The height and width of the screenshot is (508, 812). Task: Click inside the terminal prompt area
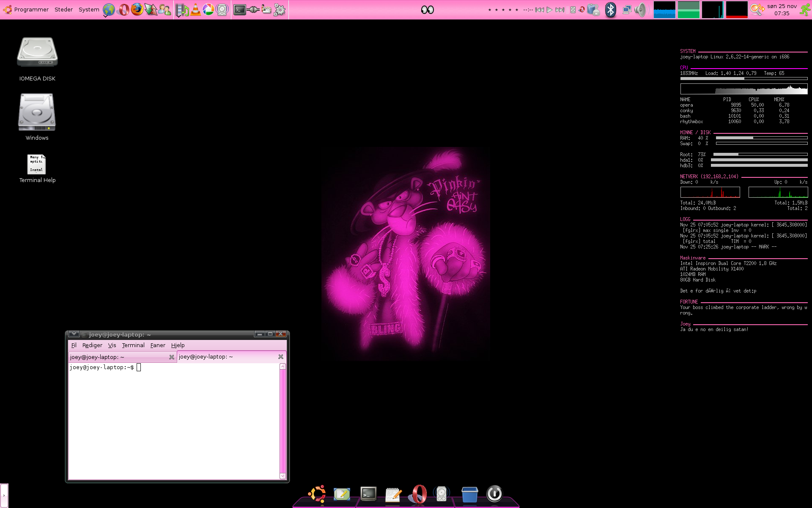(x=174, y=421)
